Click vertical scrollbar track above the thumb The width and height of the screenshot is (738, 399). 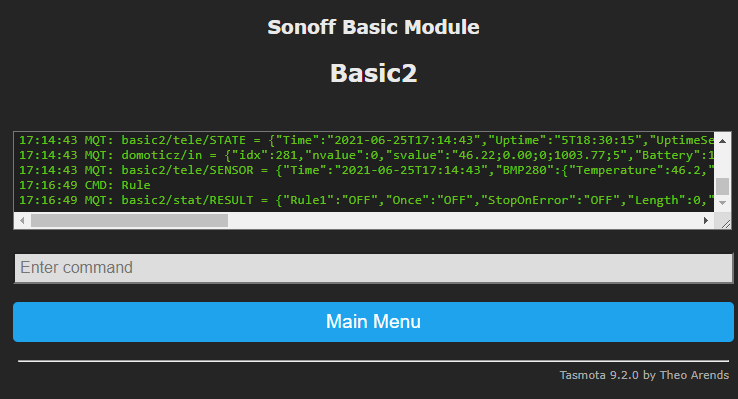[x=722, y=162]
